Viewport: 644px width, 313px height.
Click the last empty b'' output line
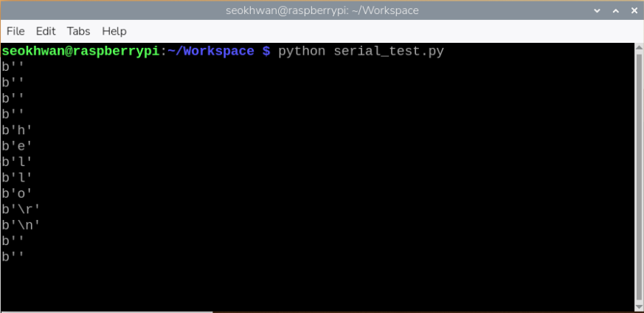point(13,257)
